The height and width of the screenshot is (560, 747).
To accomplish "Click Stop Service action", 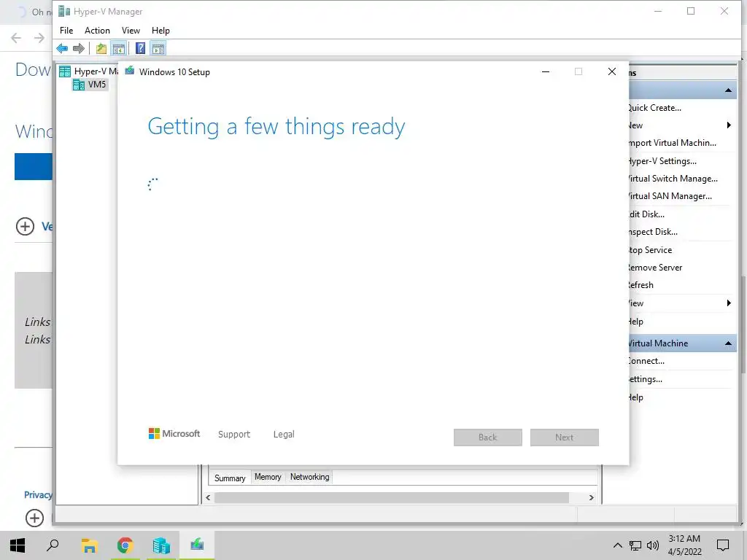I will tap(650, 250).
